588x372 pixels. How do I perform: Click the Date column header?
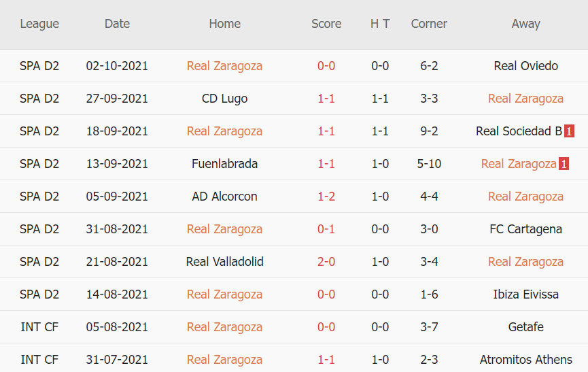tap(117, 24)
